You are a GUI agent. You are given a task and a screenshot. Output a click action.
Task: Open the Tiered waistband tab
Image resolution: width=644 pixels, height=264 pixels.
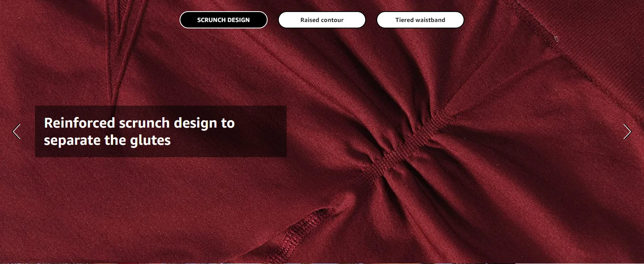(420, 20)
